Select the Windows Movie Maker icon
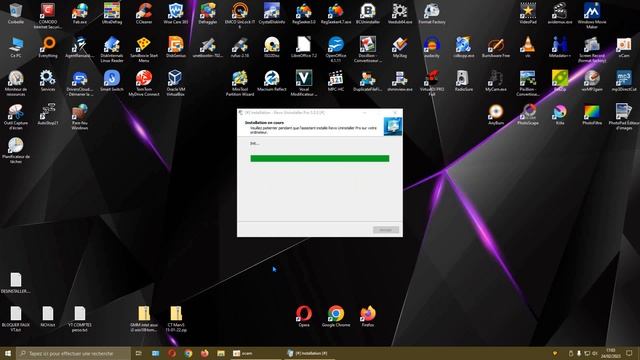 point(592,15)
